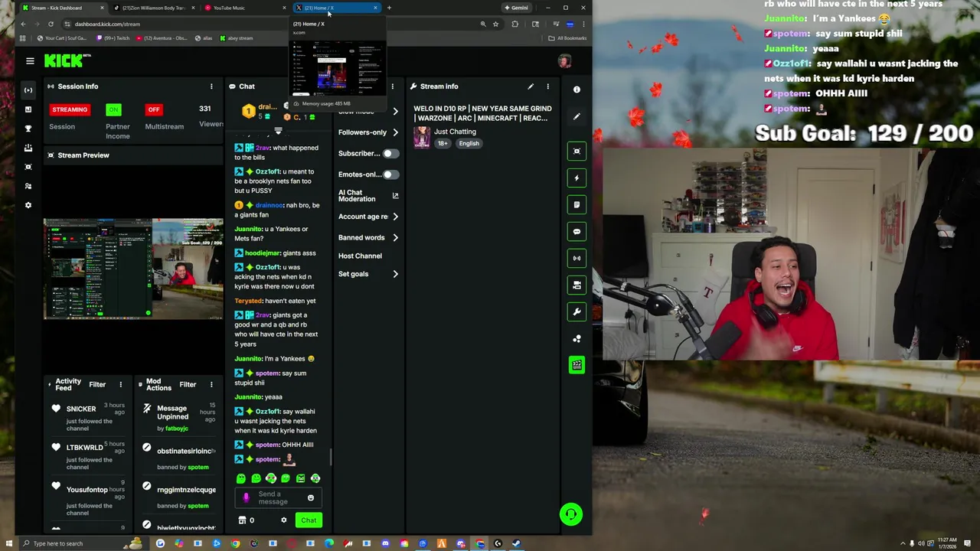Image resolution: width=980 pixels, height=551 pixels.
Task: Open AI Chat Moderation external link
Action: 395,196
